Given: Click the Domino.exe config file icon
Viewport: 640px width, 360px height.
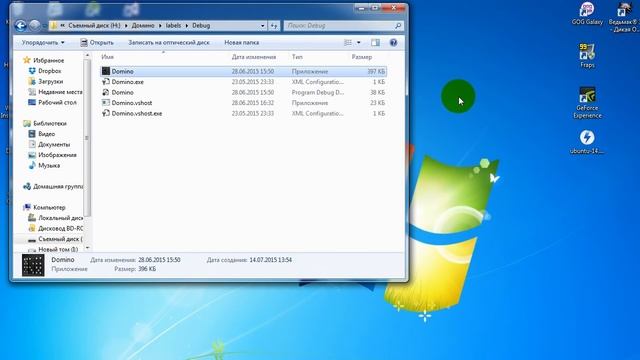Looking at the screenshot, I should tap(106, 82).
